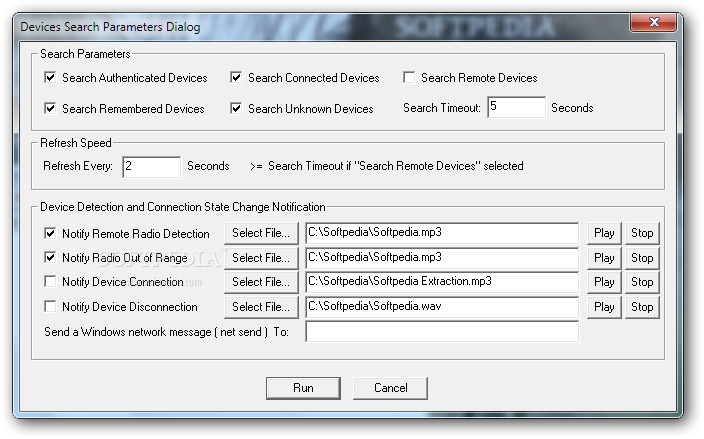
Task: Select File for Remote Radio Detection
Action: (261, 233)
